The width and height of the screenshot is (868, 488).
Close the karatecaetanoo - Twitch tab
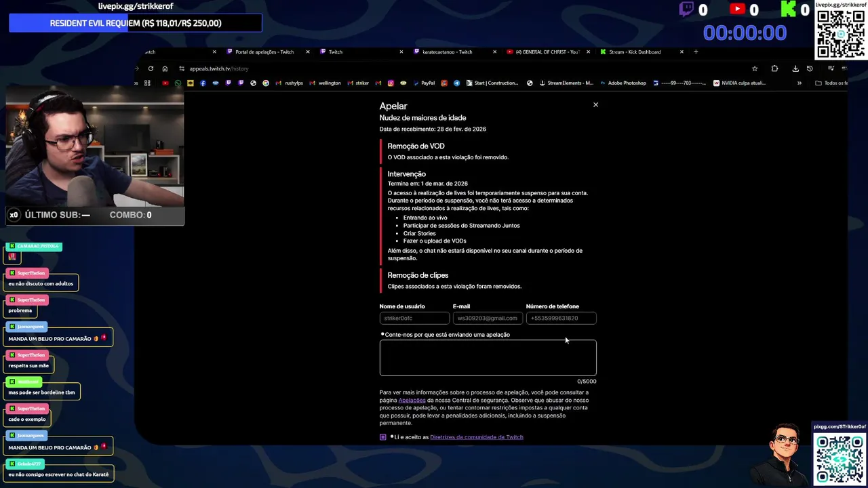pos(494,52)
